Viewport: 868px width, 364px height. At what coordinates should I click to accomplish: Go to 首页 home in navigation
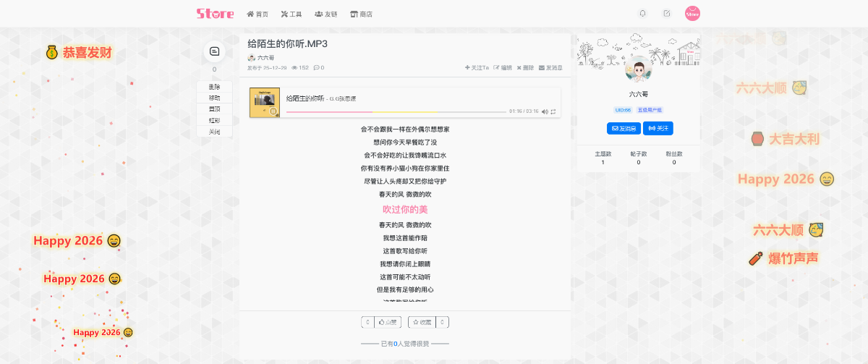(258, 14)
